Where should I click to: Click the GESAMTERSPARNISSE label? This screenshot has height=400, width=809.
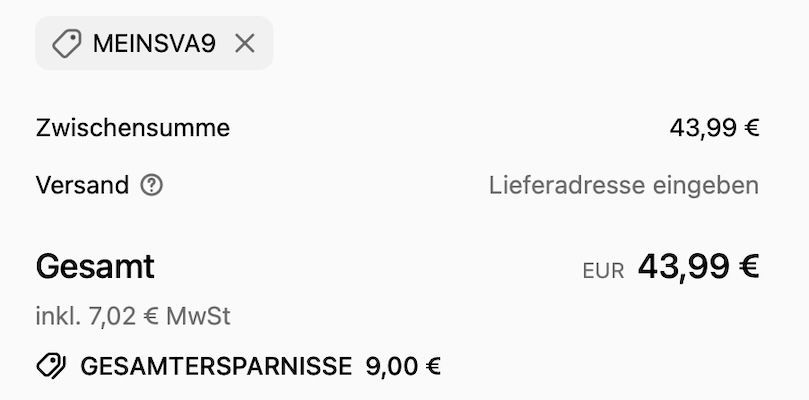[x=216, y=366]
